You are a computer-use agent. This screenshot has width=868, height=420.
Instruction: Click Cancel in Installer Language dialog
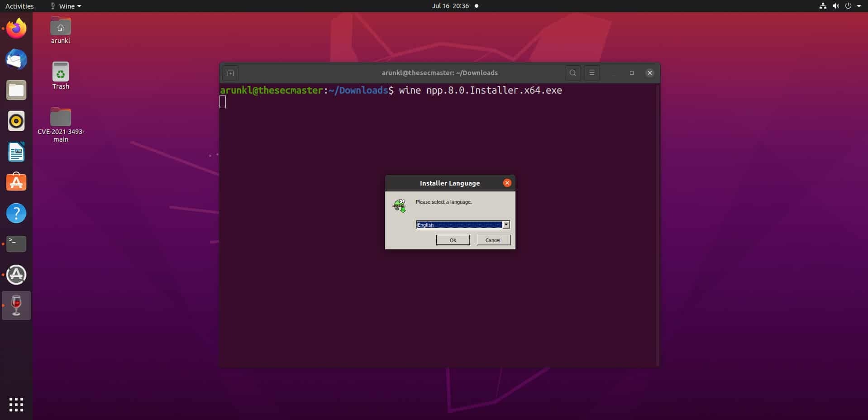point(493,240)
